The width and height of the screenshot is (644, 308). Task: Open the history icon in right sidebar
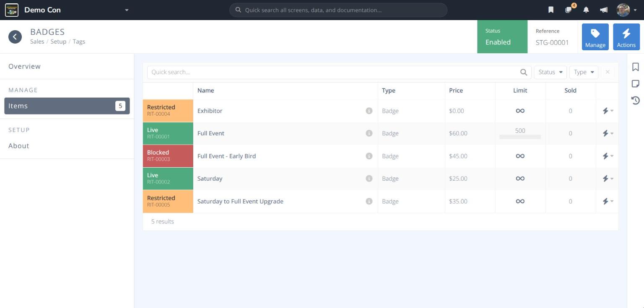click(636, 100)
